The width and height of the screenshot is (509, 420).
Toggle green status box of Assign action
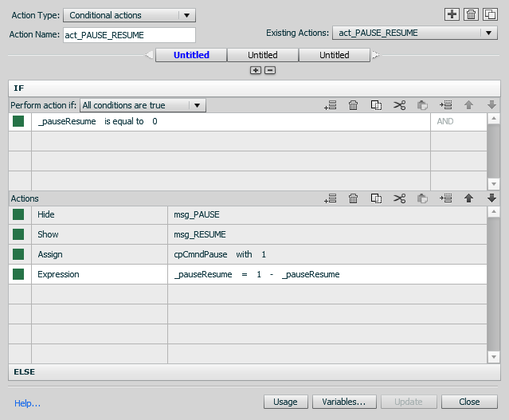pyautogui.click(x=18, y=254)
